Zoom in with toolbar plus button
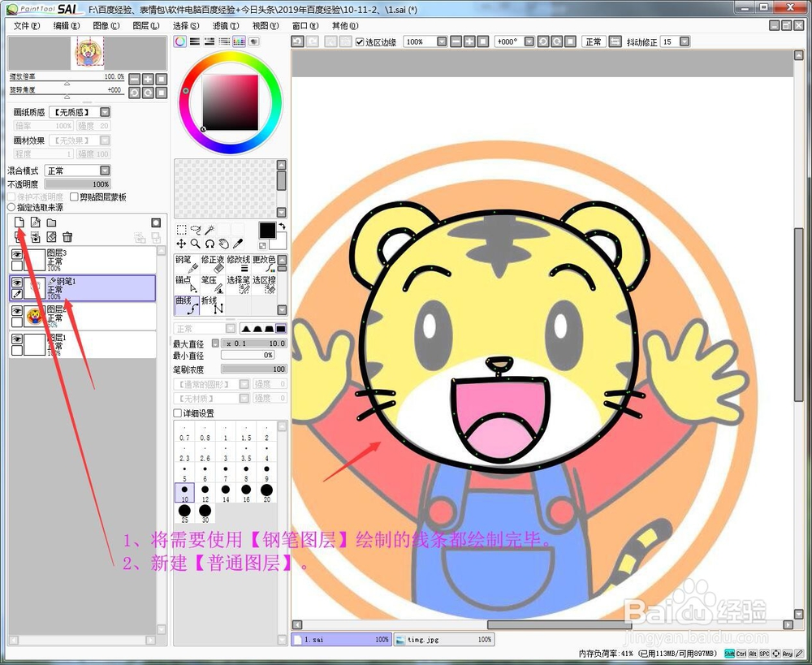This screenshot has width=812, height=665. coord(469,42)
